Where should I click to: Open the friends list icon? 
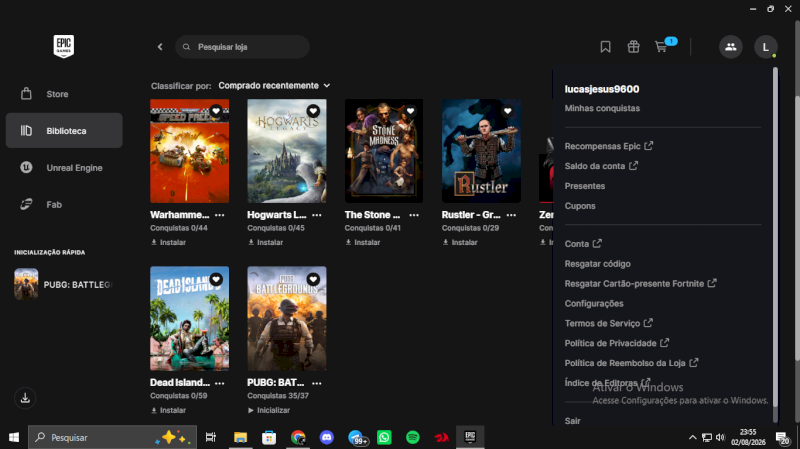tap(731, 47)
